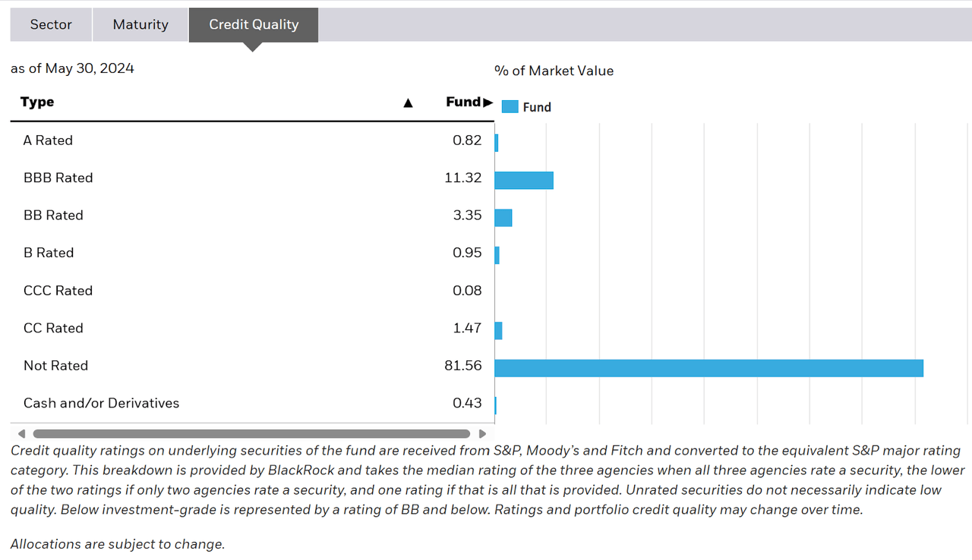The height and width of the screenshot is (560, 972).
Task: Click the 'Fund' legend label
Action: point(537,108)
